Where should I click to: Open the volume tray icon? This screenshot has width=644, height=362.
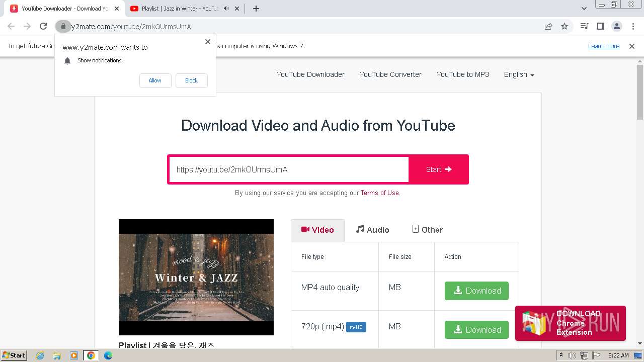(572, 355)
